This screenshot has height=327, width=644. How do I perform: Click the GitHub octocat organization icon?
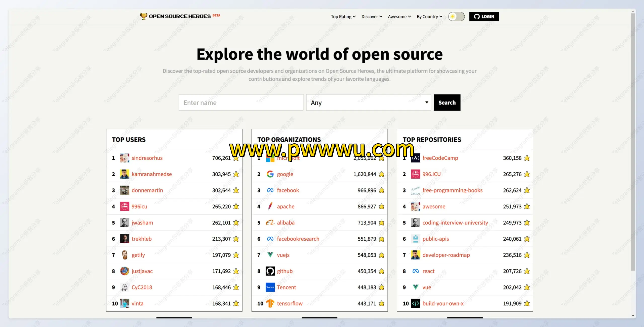(x=270, y=271)
